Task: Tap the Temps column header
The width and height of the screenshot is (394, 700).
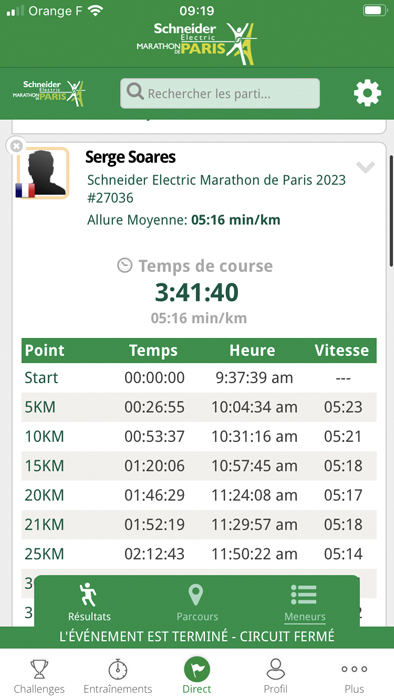Action: click(x=153, y=350)
